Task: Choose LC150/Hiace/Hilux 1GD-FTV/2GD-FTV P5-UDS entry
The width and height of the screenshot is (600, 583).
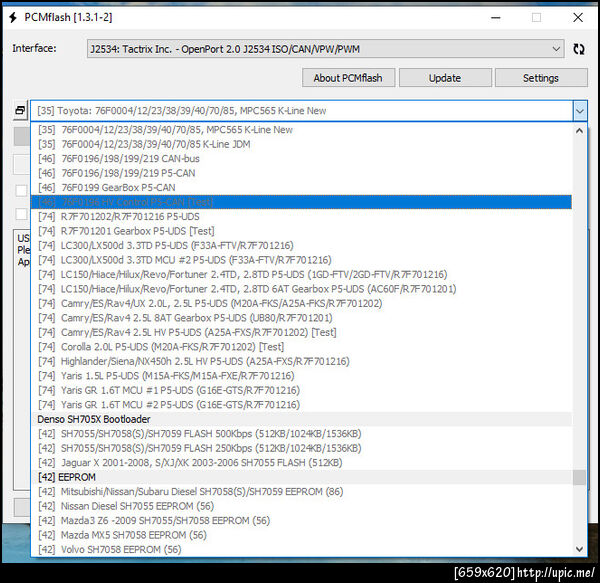Action: [x=301, y=275]
